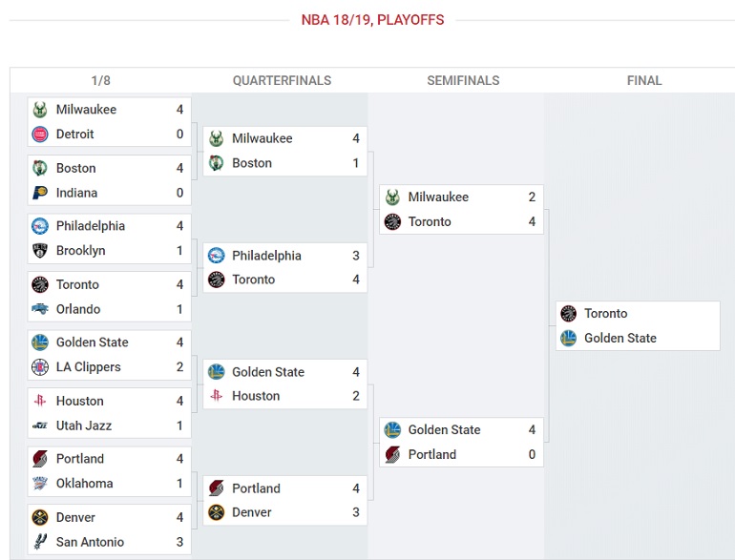Click the Orlando Magic logo
735x560 pixels.
[40, 309]
